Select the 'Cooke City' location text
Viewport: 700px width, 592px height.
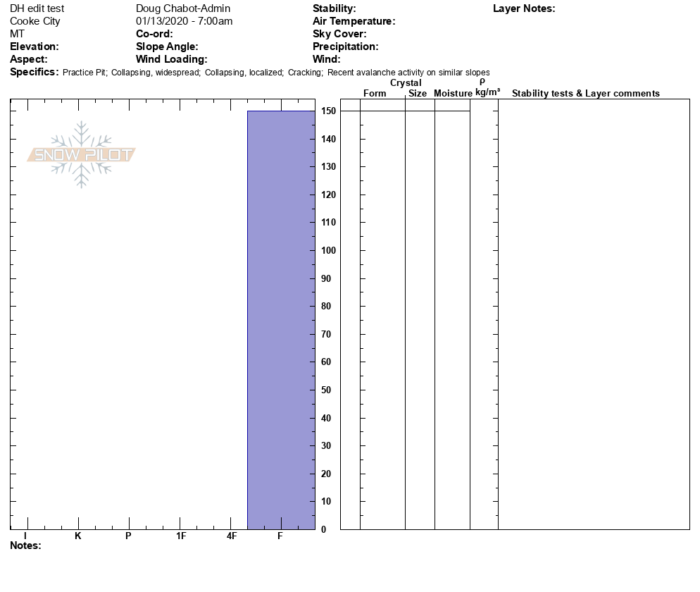pos(35,21)
